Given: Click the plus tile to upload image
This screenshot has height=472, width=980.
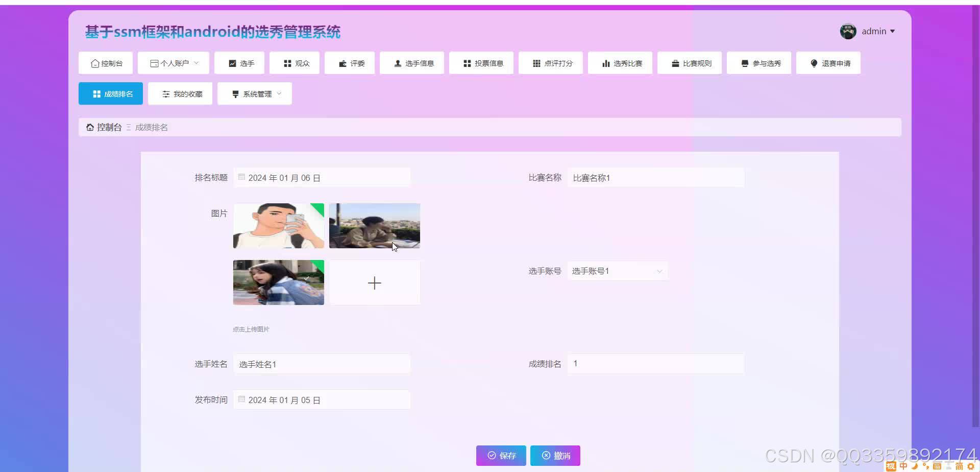Looking at the screenshot, I should coord(375,282).
